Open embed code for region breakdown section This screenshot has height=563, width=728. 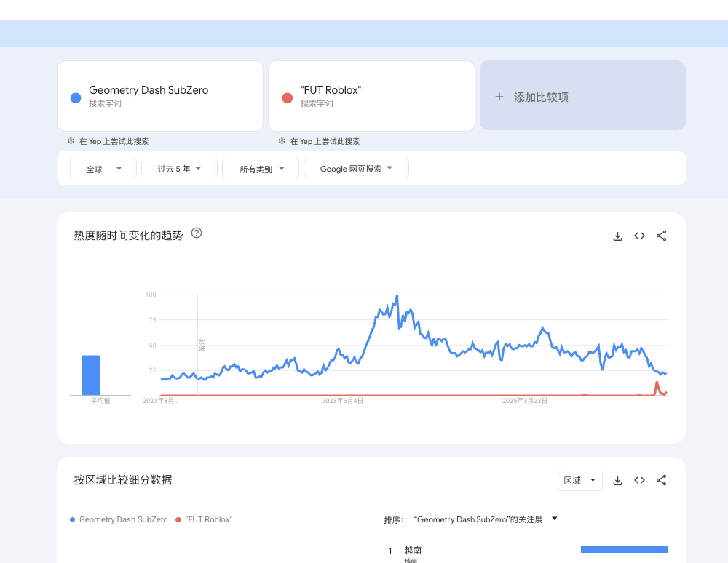(x=639, y=480)
